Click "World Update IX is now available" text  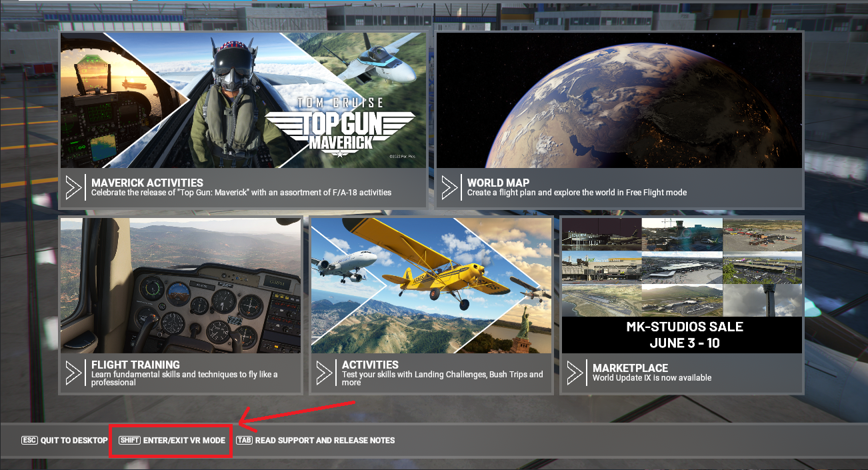tap(652, 378)
